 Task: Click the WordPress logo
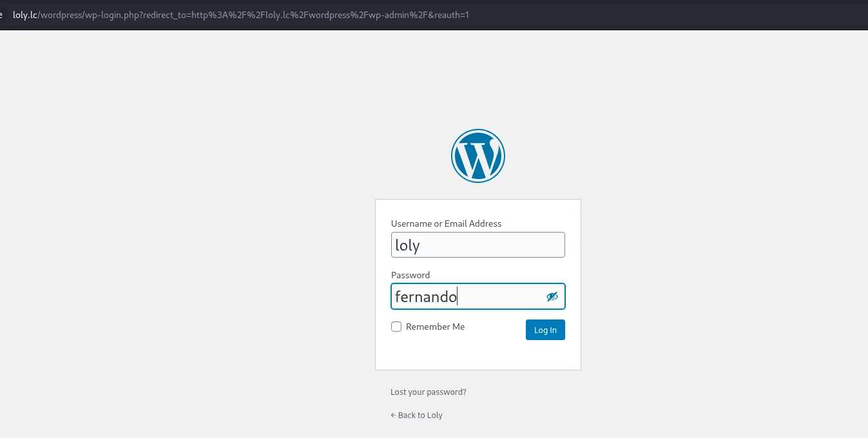click(478, 156)
